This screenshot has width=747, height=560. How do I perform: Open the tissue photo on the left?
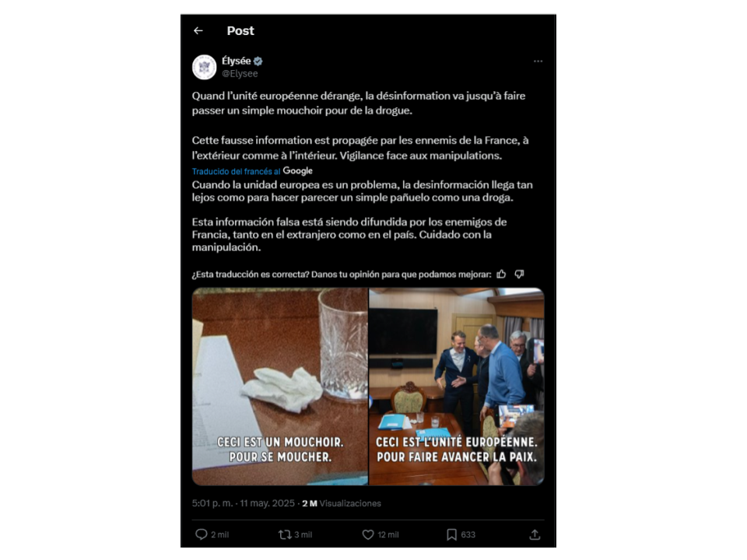coord(280,387)
